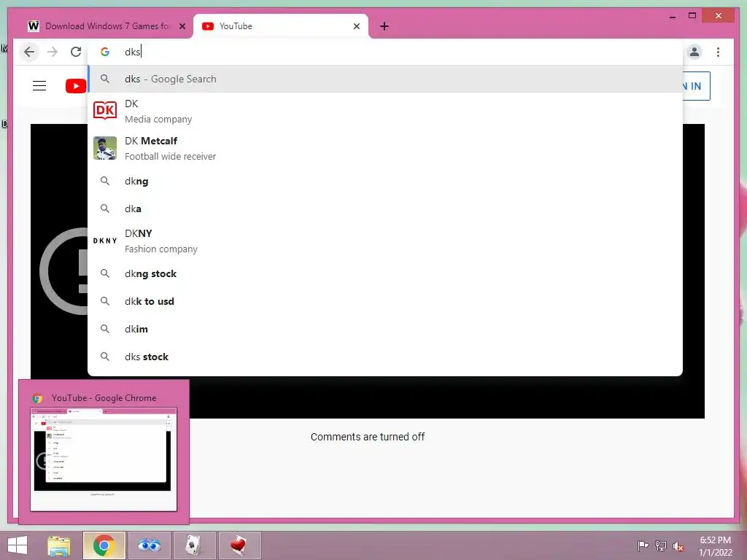Open the Solitaire card game taskbar icon
The height and width of the screenshot is (560, 747).
click(194, 545)
